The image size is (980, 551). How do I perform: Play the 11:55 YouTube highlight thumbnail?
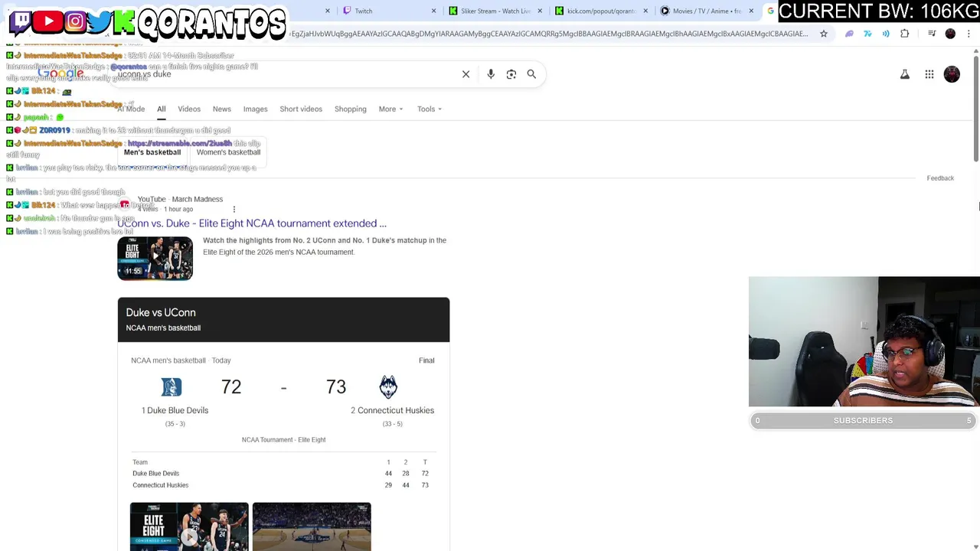[155, 259]
